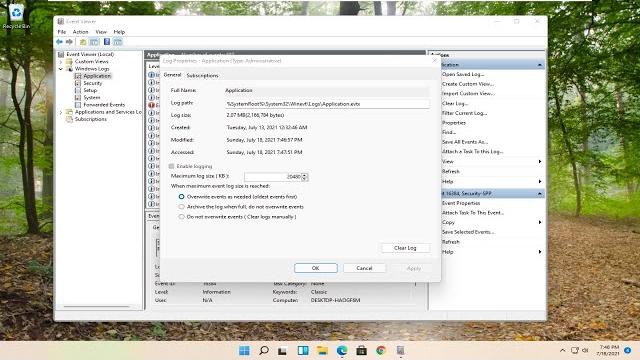
Task: Toggle the Enable logging checkbox
Action: (171, 166)
